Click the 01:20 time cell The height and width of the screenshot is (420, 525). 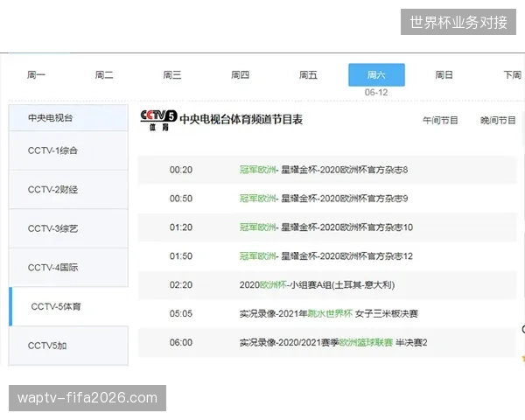(181, 227)
